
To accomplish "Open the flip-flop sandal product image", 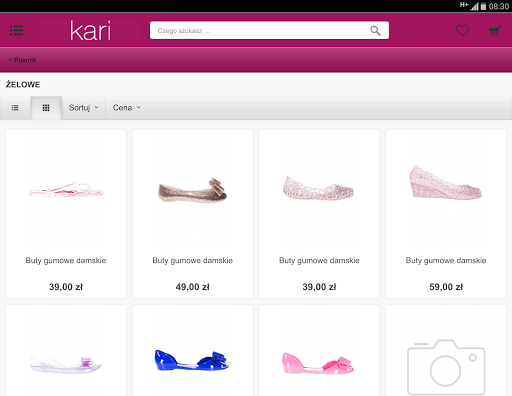I will point(66,191).
